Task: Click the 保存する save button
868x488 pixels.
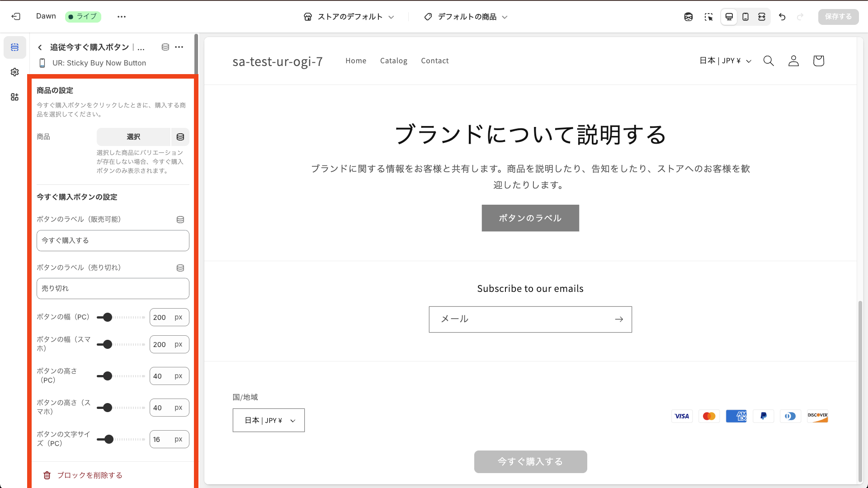Action: (838, 17)
